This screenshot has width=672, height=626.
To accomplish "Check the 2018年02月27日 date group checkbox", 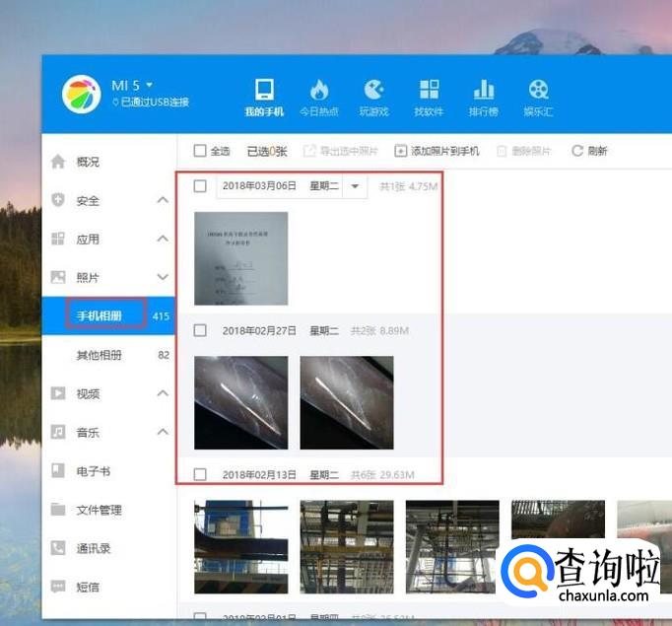I will (x=200, y=330).
